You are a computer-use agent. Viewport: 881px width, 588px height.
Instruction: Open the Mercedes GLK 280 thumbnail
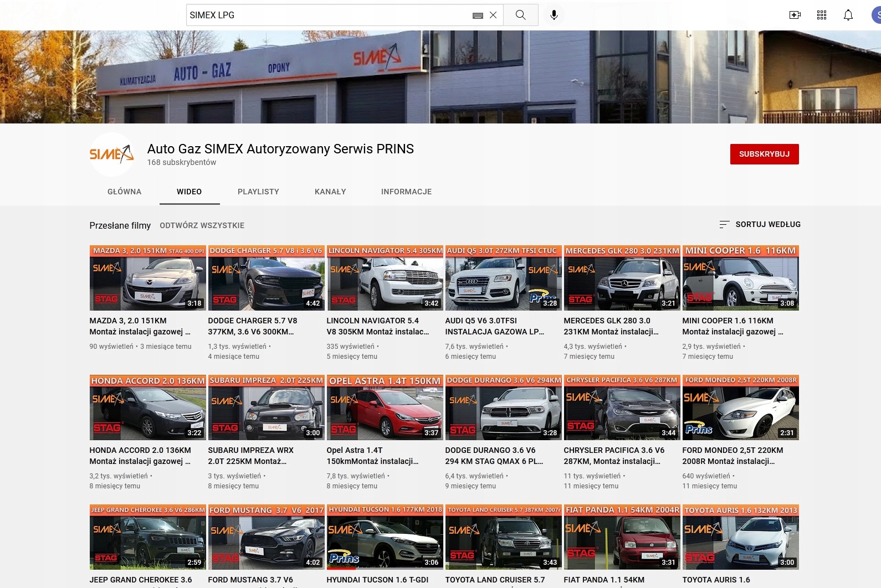[622, 278]
